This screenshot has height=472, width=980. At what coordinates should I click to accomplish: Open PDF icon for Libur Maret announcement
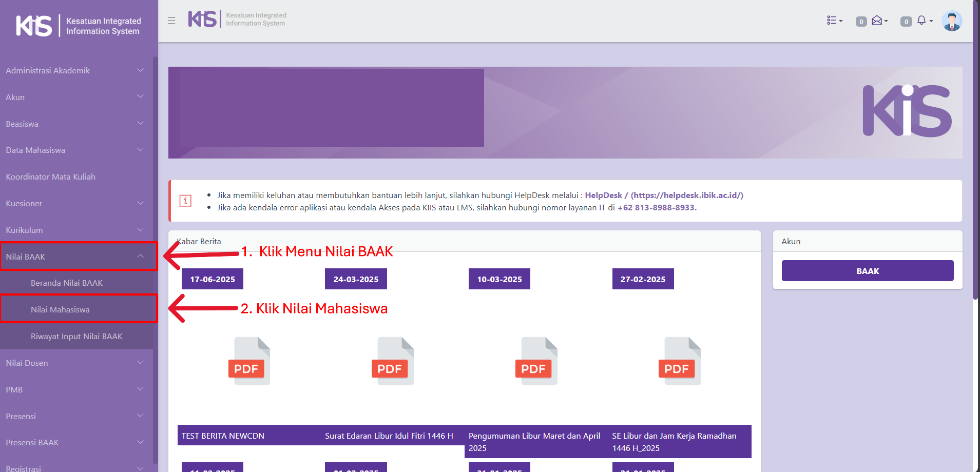tap(536, 361)
